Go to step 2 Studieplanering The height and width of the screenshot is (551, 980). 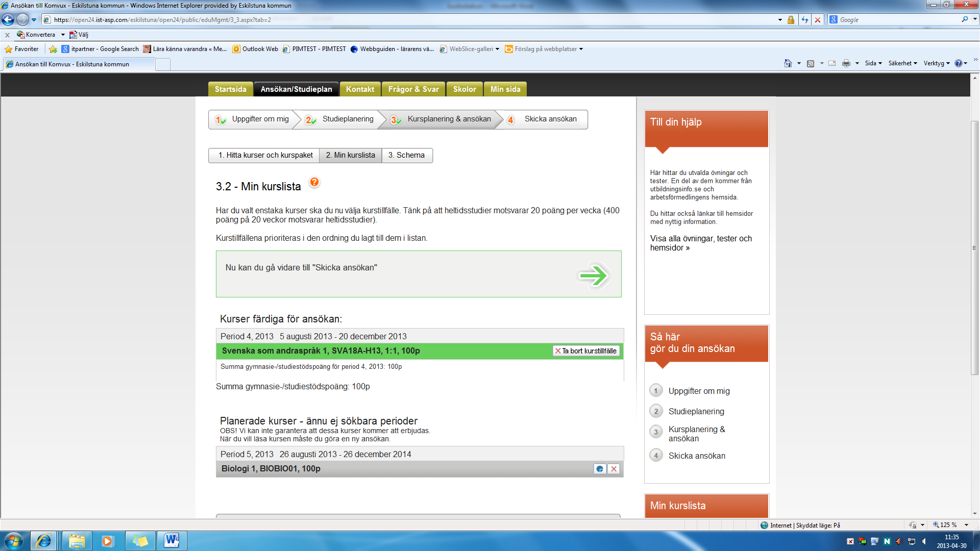click(x=339, y=119)
